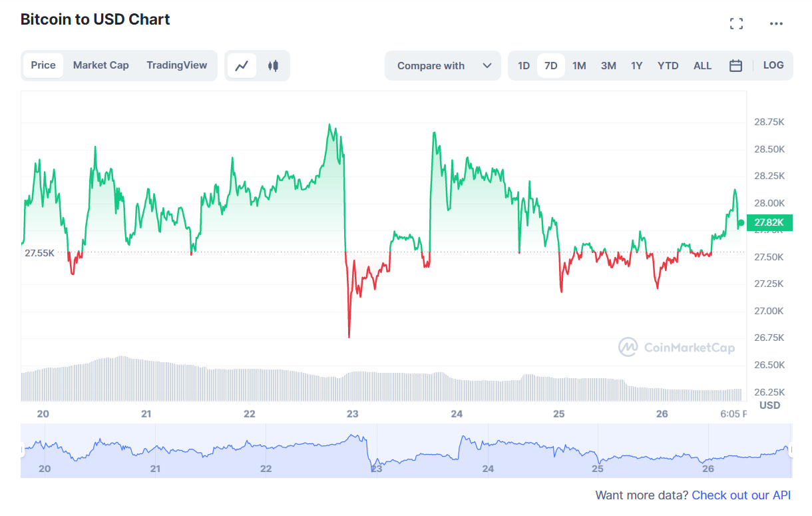The image size is (812, 516).
Task: Expand the Compare with dropdown
Action: (443, 65)
